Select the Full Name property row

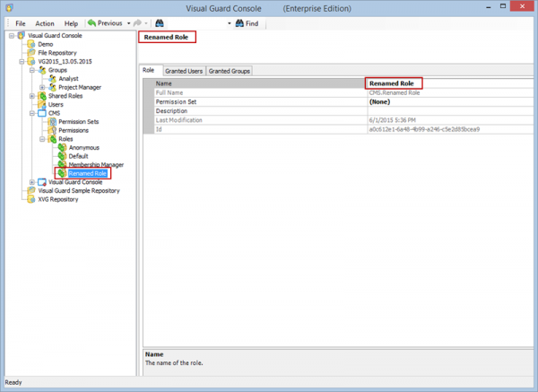343,92
